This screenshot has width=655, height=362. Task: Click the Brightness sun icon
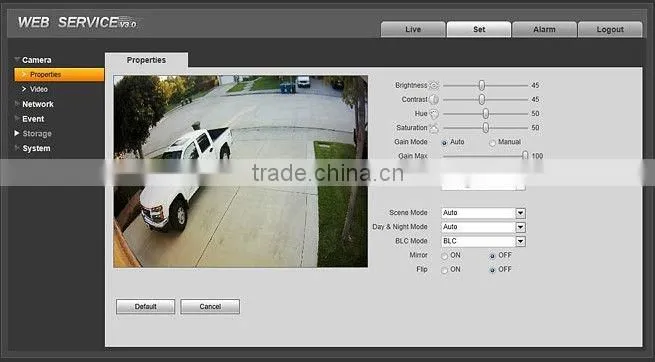(434, 86)
